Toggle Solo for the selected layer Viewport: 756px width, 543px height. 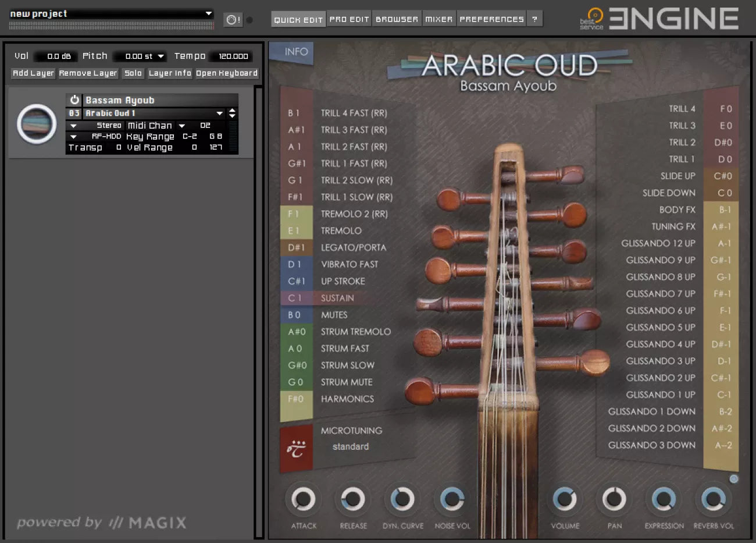pyautogui.click(x=133, y=73)
